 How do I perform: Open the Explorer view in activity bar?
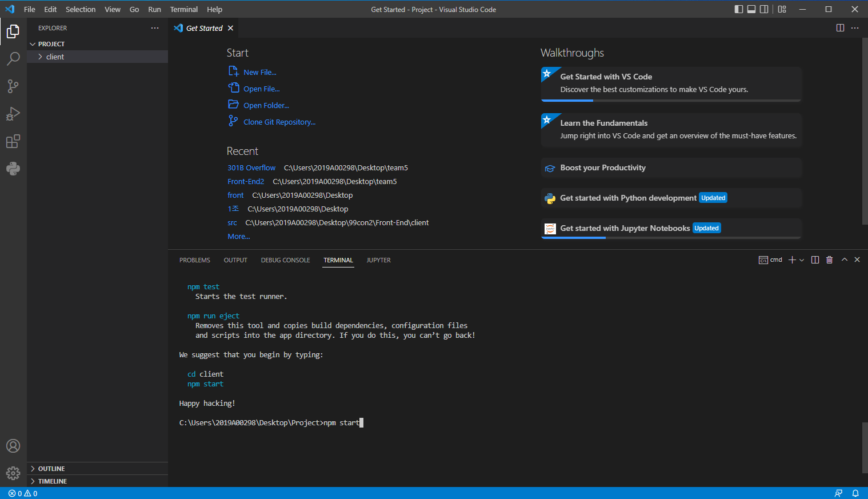click(13, 31)
